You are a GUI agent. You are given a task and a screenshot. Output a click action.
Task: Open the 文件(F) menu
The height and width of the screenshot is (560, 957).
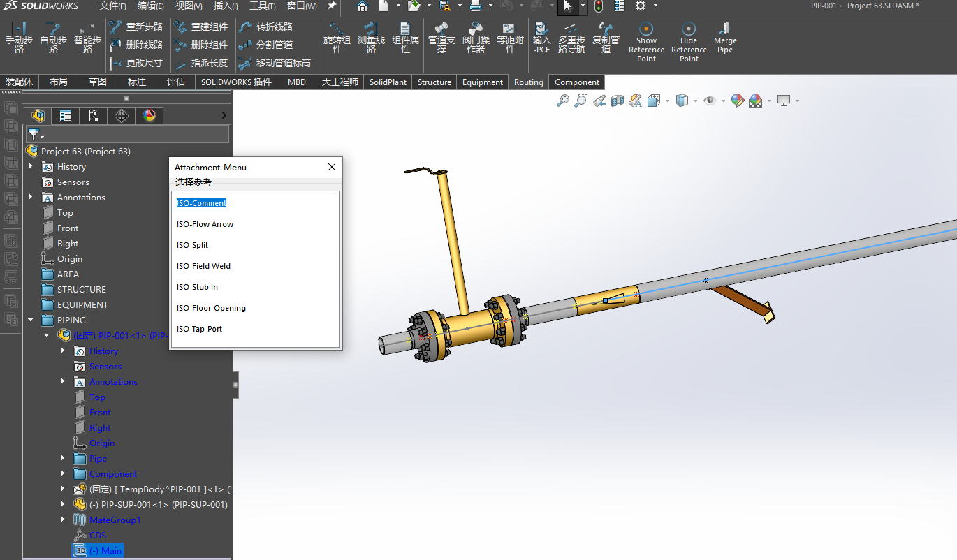tap(113, 6)
